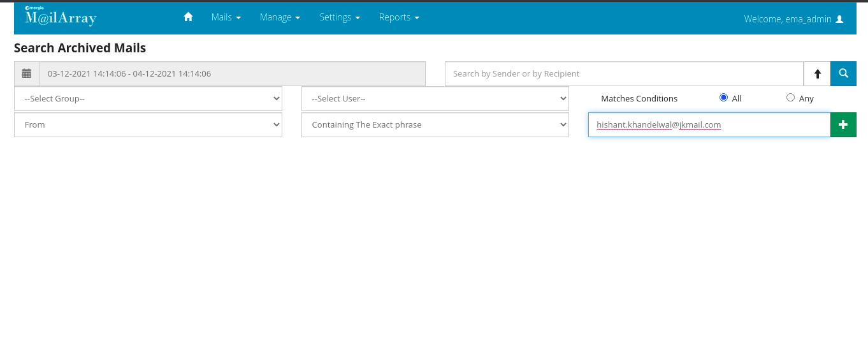
Task: Click the MailArray logo
Action: coord(61,16)
